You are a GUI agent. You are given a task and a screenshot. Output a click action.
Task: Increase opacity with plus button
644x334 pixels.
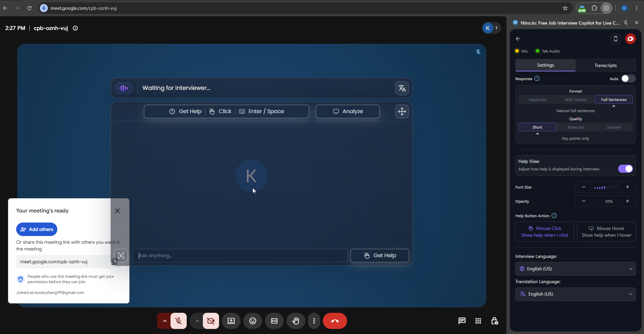tap(627, 201)
